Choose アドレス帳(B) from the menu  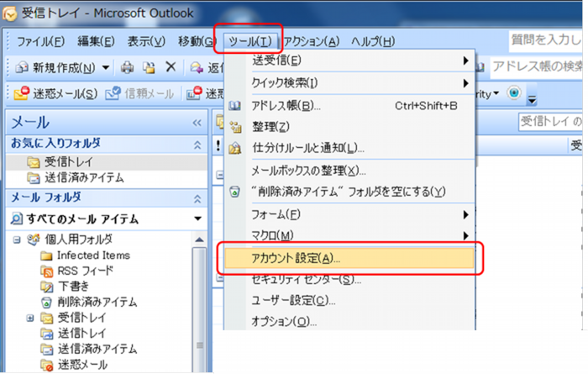coord(349,106)
